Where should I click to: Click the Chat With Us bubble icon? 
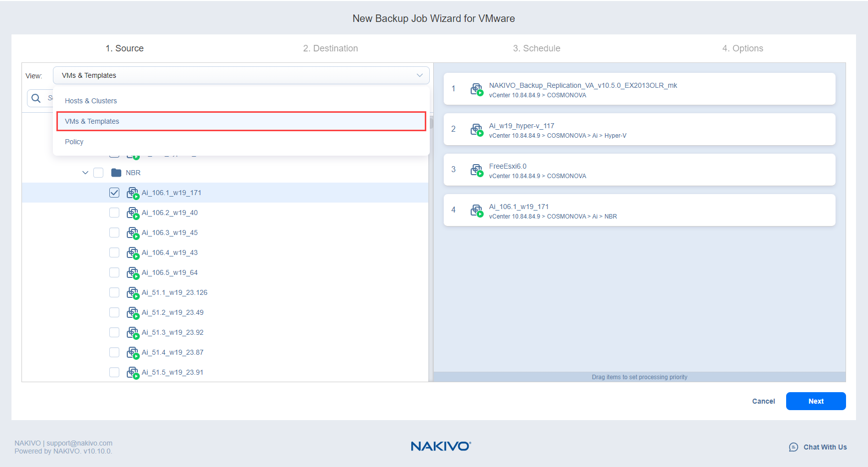click(793, 447)
